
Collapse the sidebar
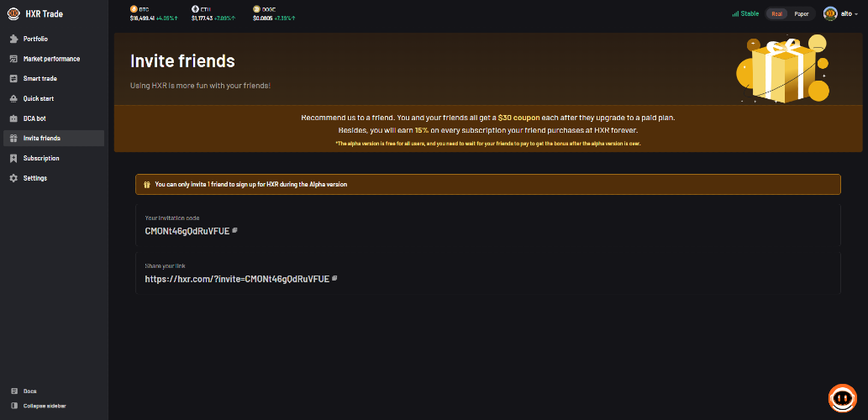click(45, 406)
